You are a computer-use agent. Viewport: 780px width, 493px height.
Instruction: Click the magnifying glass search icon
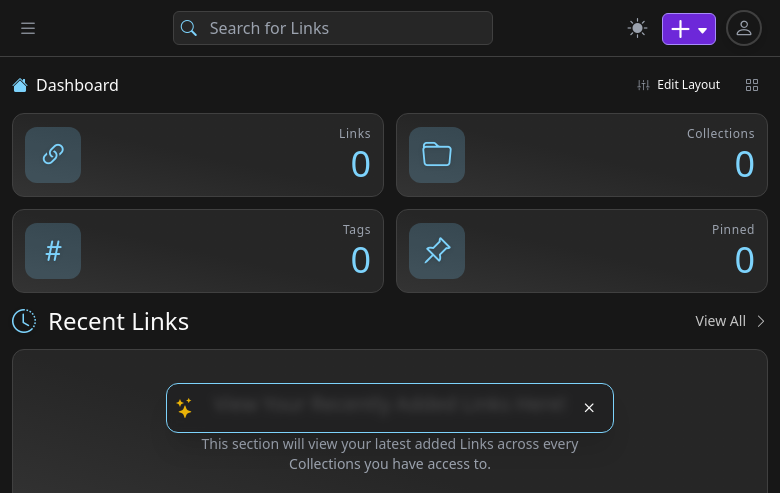click(189, 28)
